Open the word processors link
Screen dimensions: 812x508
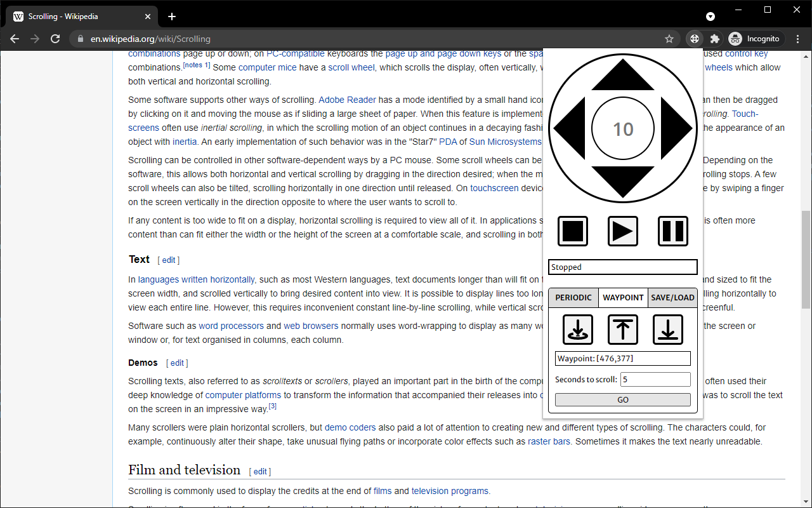tap(231, 326)
